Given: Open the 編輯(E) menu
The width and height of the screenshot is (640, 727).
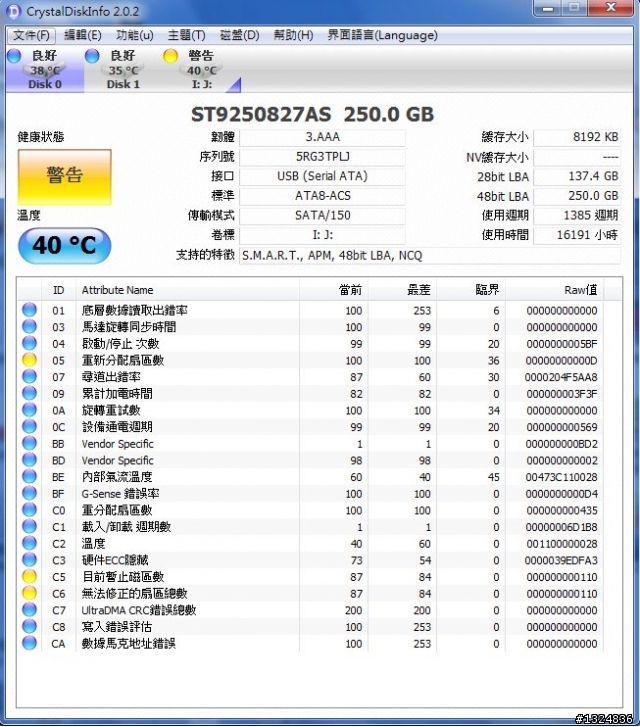Looking at the screenshot, I should pyautogui.click(x=83, y=35).
